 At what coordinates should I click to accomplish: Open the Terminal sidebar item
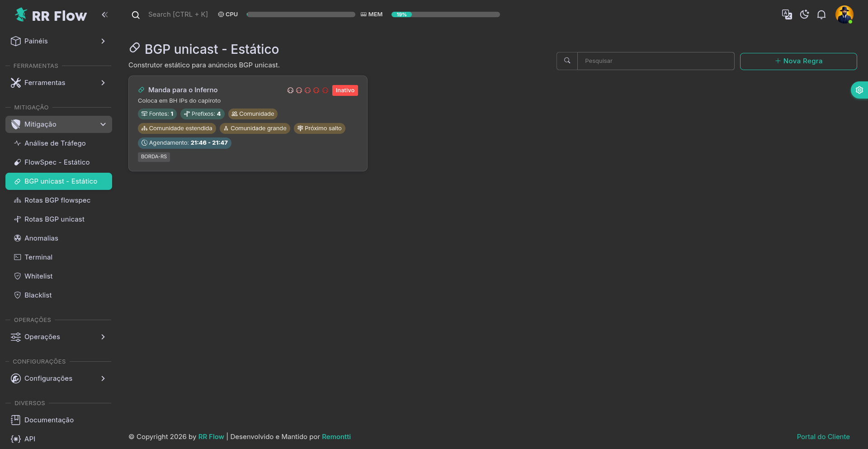pyautogui.click(x=38, y=257)
